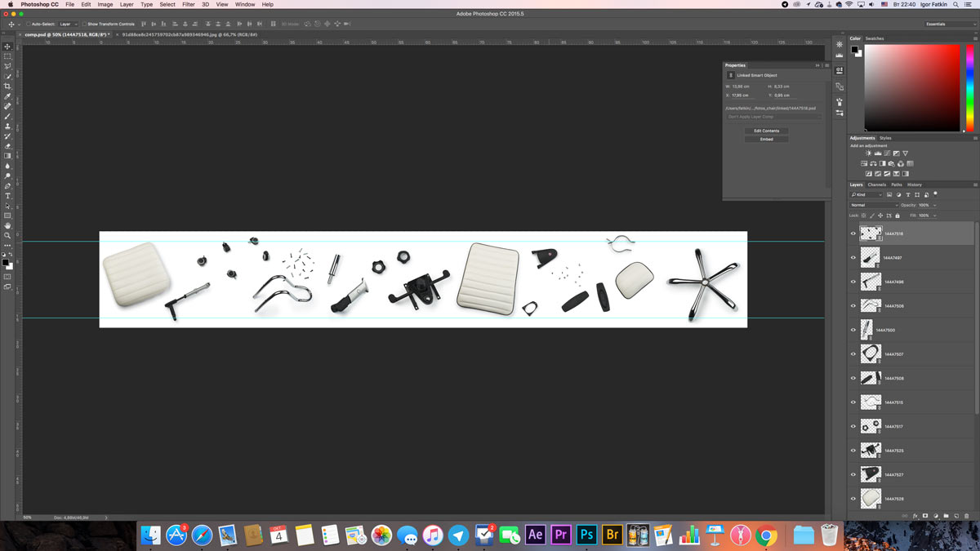
Task: Select the Hand tool
Action: (x=8, y=225)
